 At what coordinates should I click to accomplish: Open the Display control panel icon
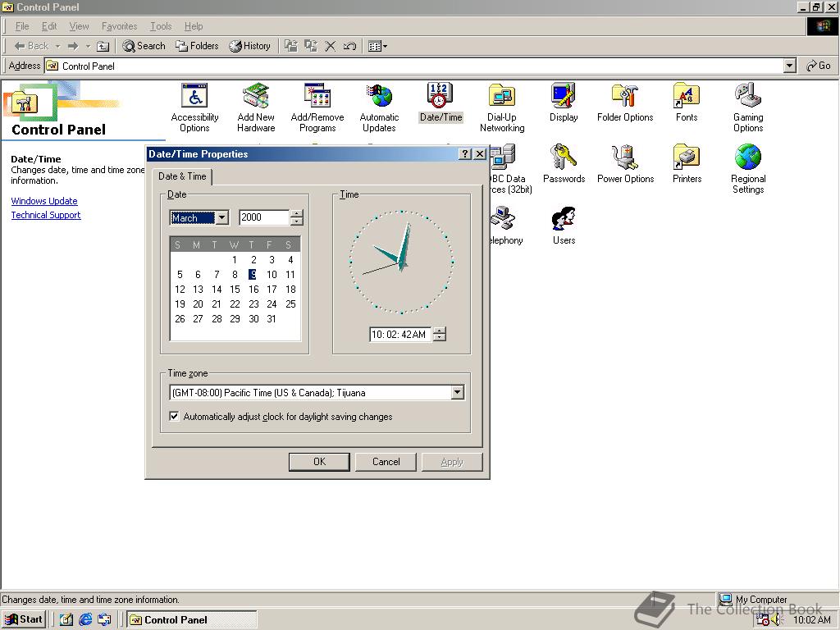[x=564, y=103]
